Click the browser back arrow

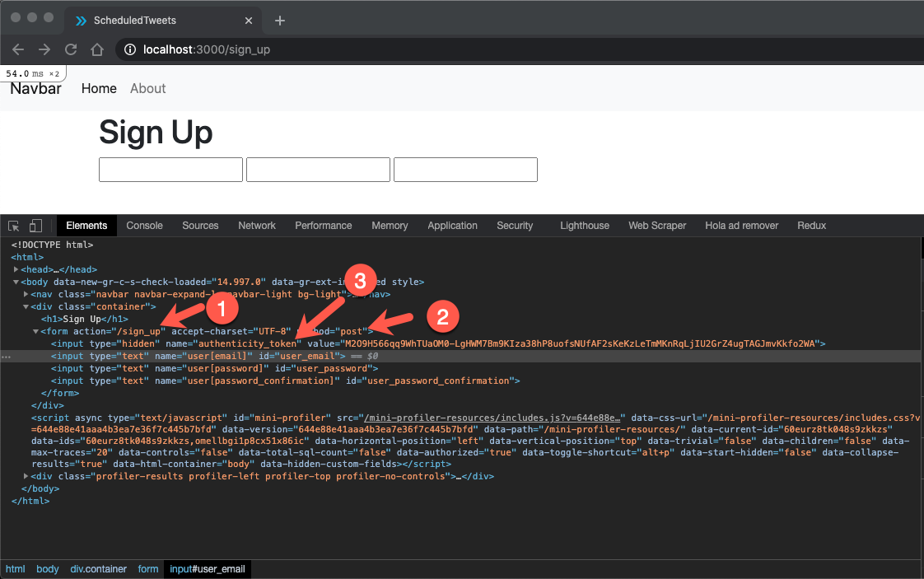point(18,49)
